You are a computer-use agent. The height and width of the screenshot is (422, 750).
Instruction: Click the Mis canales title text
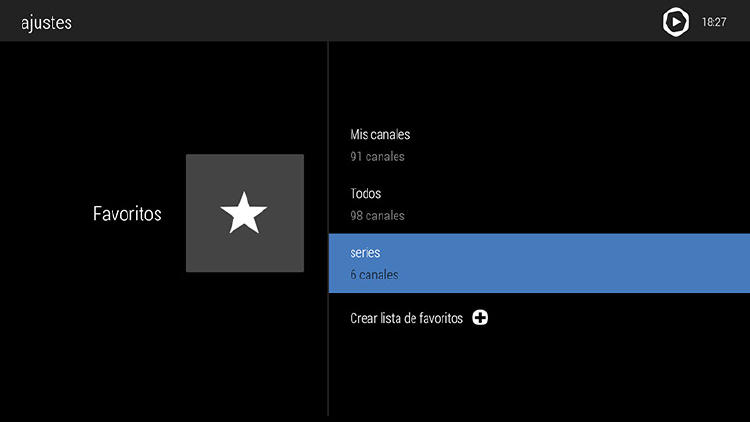coord(380,134)
